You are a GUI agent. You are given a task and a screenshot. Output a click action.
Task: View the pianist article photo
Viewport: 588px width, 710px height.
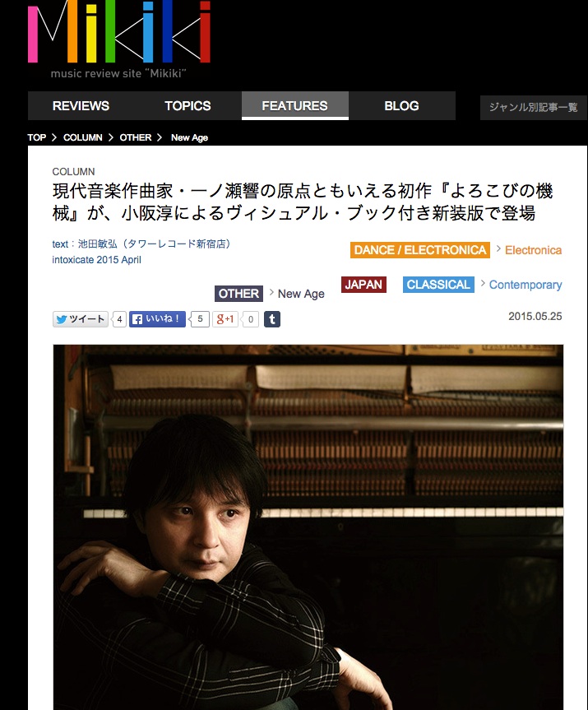pos(308,527)
